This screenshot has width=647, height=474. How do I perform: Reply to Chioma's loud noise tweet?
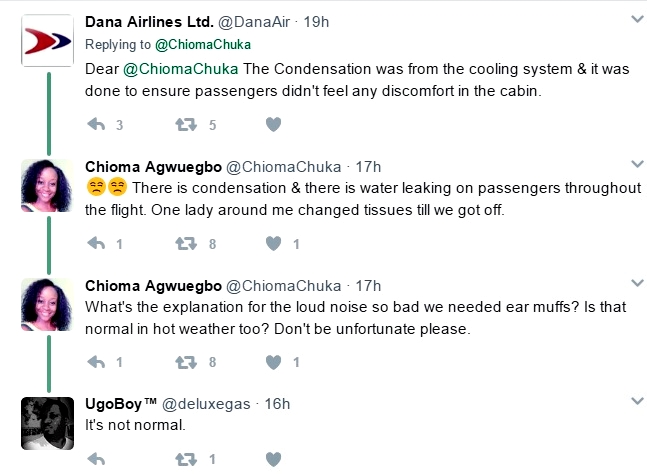tap(96, 362)
